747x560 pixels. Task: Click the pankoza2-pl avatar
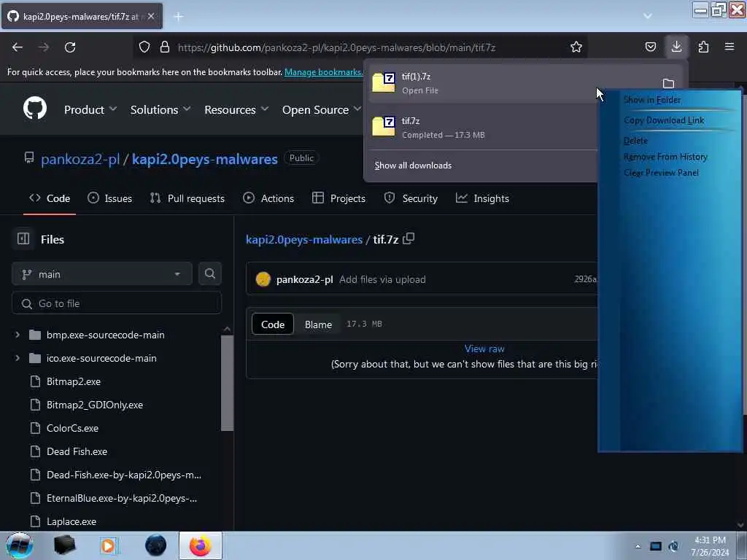click(263, 279)
